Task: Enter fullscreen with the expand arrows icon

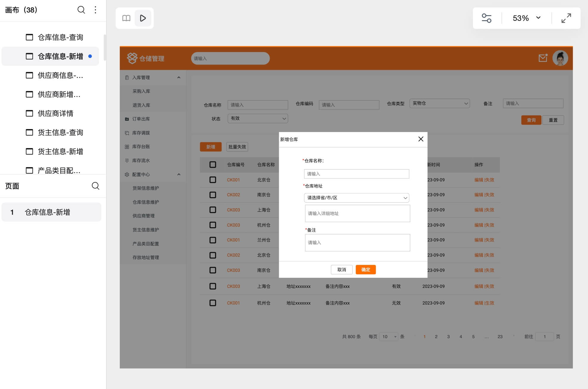Action: point(566,18)
